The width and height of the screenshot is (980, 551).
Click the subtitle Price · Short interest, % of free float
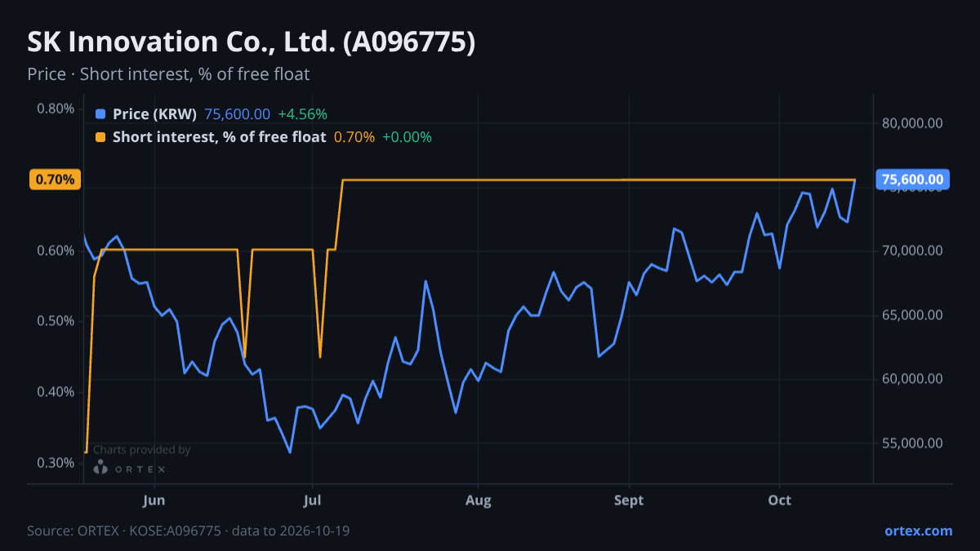tap(168, 74)
